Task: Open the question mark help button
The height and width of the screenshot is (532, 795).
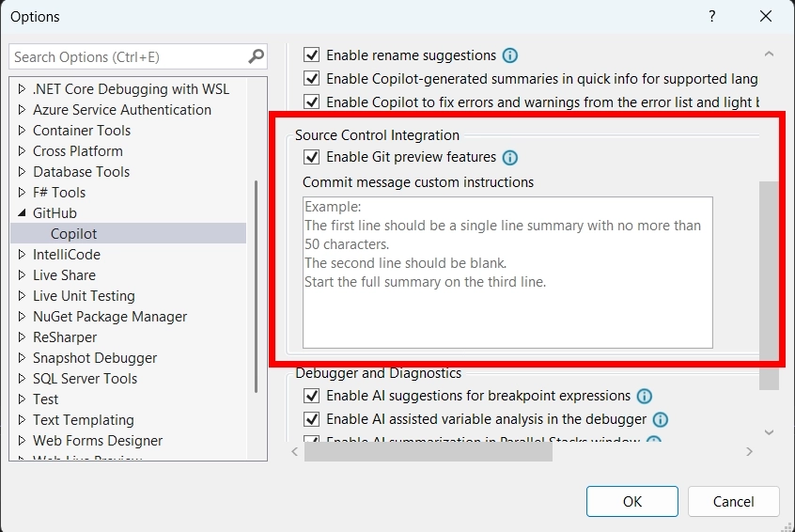Action: pos(712,17)
